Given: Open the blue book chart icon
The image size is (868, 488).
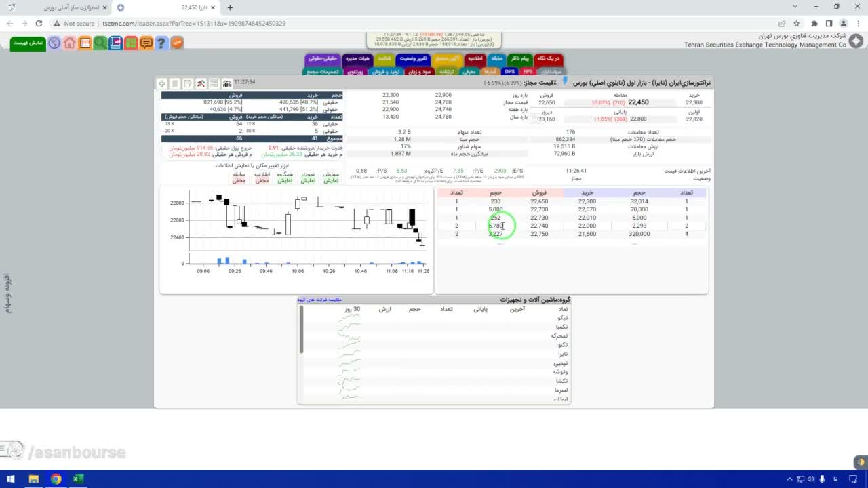Looking at the screenshot, I should 115,43.
